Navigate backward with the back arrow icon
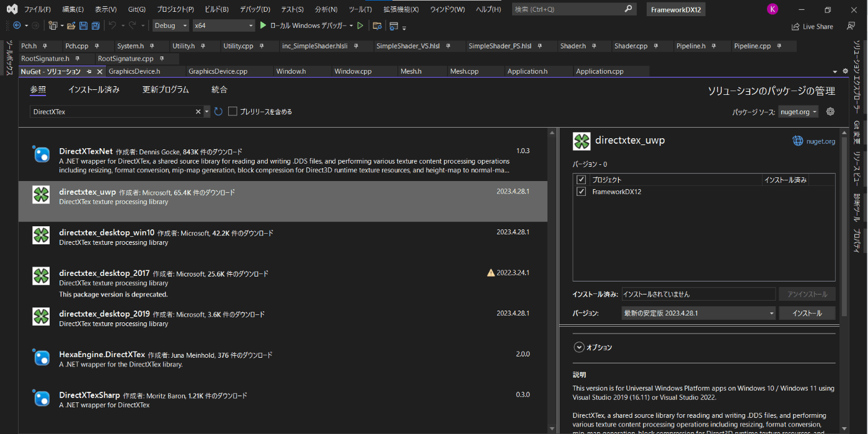This screenshot has width=868, height=434. pos(17,25)
